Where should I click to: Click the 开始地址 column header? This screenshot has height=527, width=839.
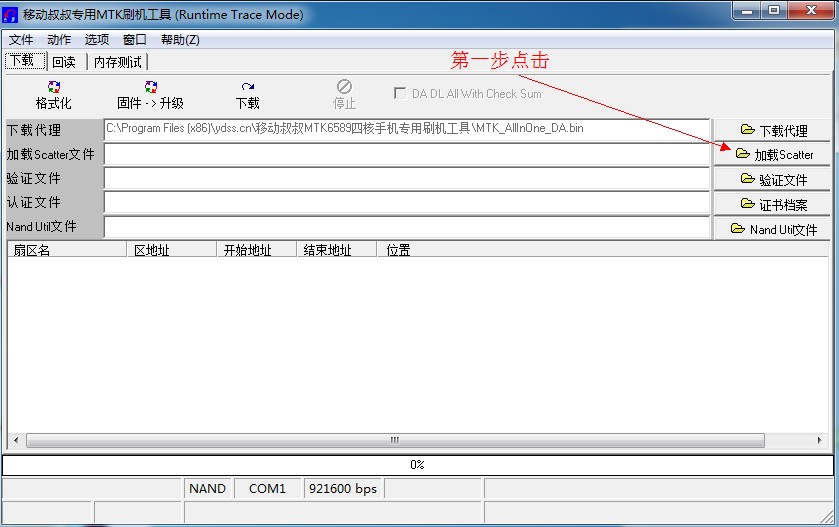pos(257,250)
